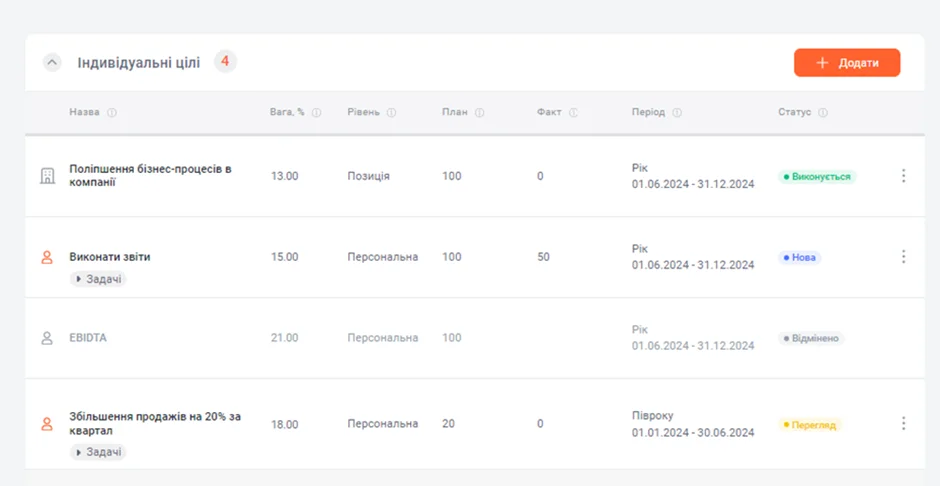Open three-dot menu for Збільшення продажів row
The image size is (940, 486).
click(x=903, y=424)
